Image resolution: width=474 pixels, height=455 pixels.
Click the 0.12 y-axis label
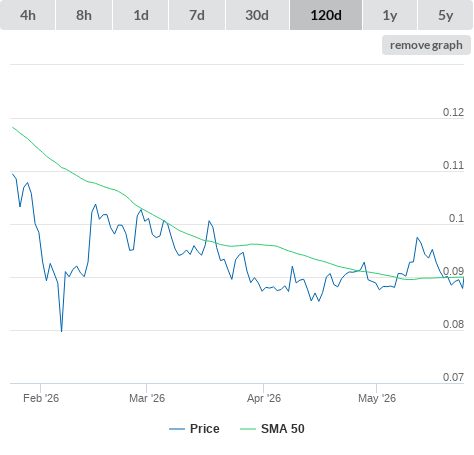[x=453, y=112]
